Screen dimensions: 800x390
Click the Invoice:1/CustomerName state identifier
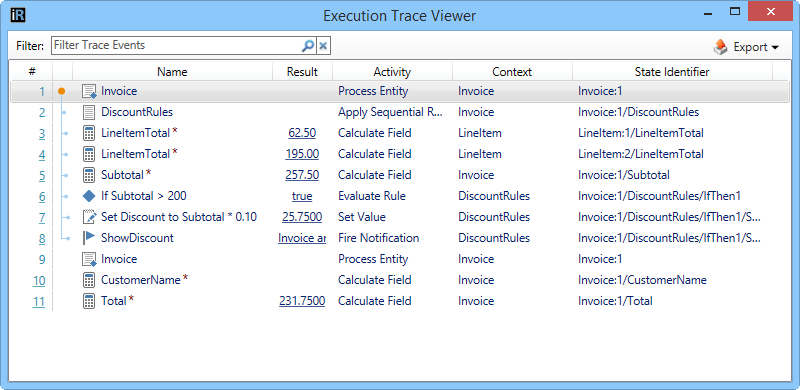[x=642, y=280]
